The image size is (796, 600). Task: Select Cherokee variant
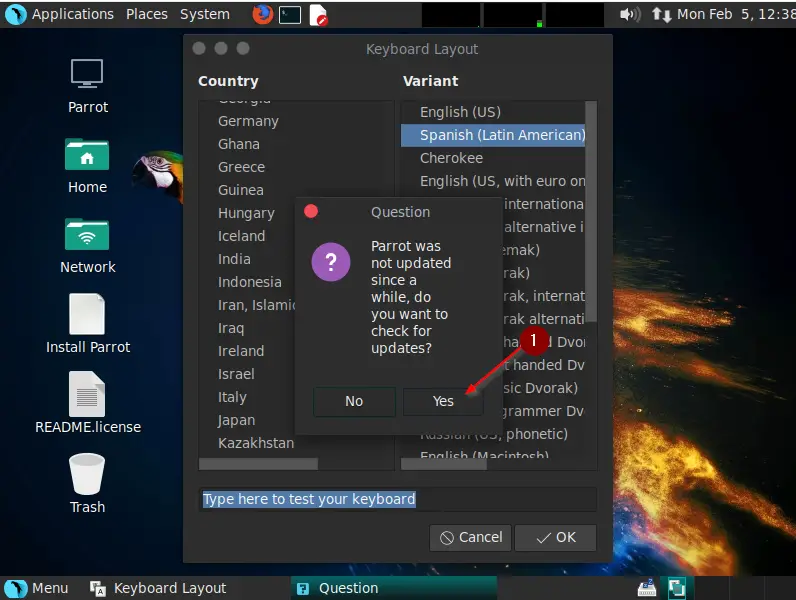451,158
